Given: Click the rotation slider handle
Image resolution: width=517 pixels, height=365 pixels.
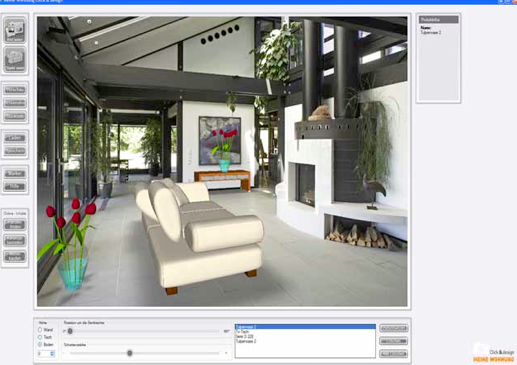Looking at the screenshot, I should point(70,331).
